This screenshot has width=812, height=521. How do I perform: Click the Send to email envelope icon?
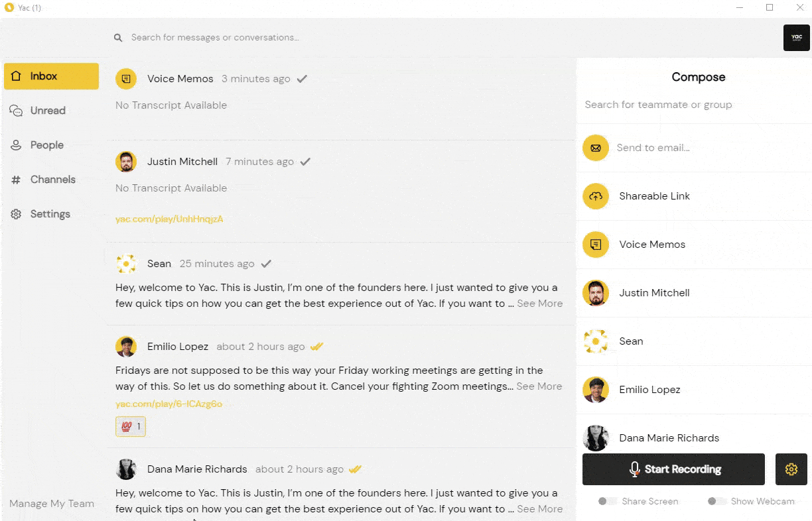coord(596,148)
